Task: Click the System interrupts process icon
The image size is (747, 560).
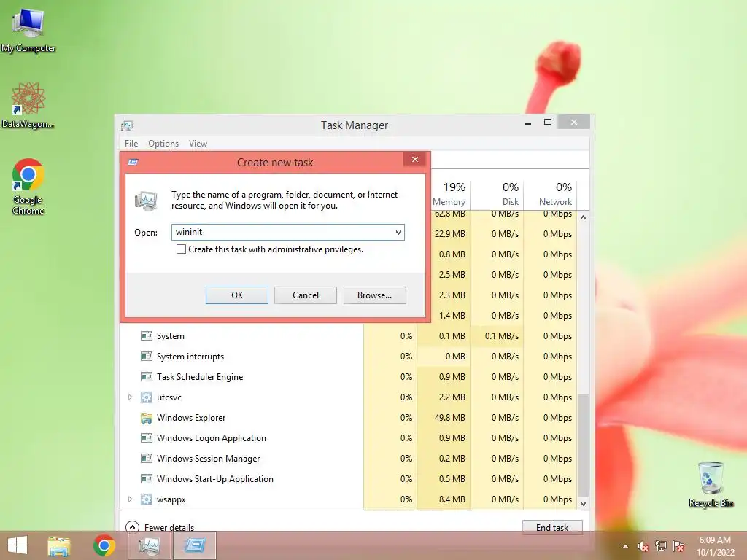Action: pos(146,356)
